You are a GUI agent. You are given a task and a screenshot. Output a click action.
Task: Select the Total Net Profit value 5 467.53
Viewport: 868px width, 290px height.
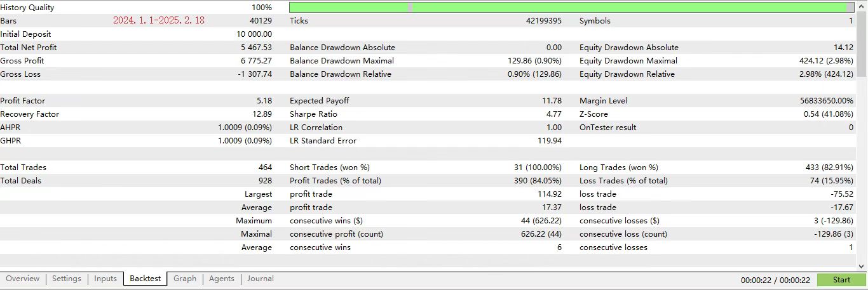pos(256,48)
